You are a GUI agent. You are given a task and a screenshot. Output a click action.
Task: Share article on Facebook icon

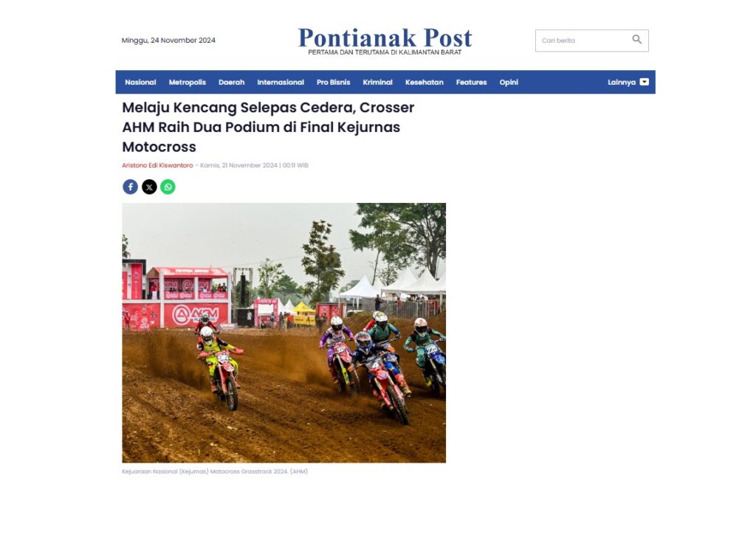click(130, 187)
